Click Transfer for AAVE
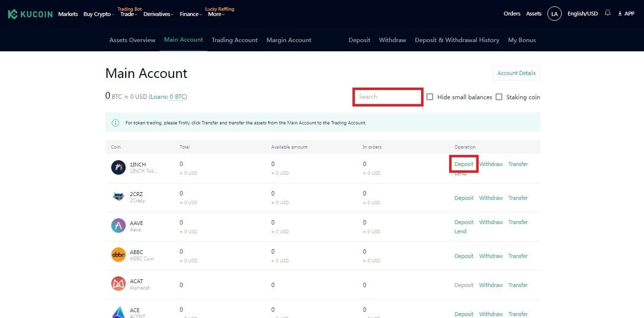 pyautogui.click(x=518, y=222)
